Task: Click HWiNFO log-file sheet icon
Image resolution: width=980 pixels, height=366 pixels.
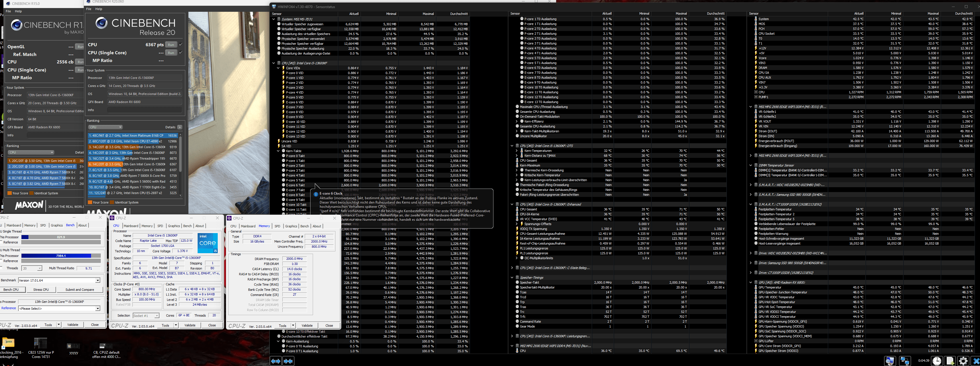Action: [950, 361]
